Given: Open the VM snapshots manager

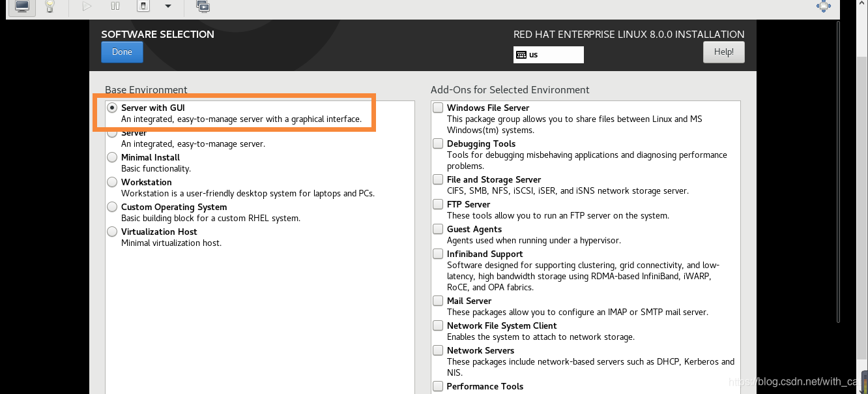Looking at the screenshot, I should (x=203, y=7).
